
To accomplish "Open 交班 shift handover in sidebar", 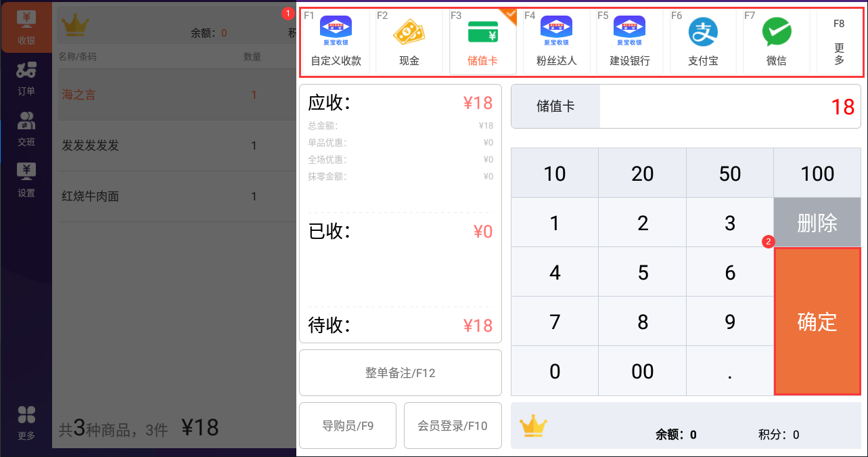I will pos(26,129).
